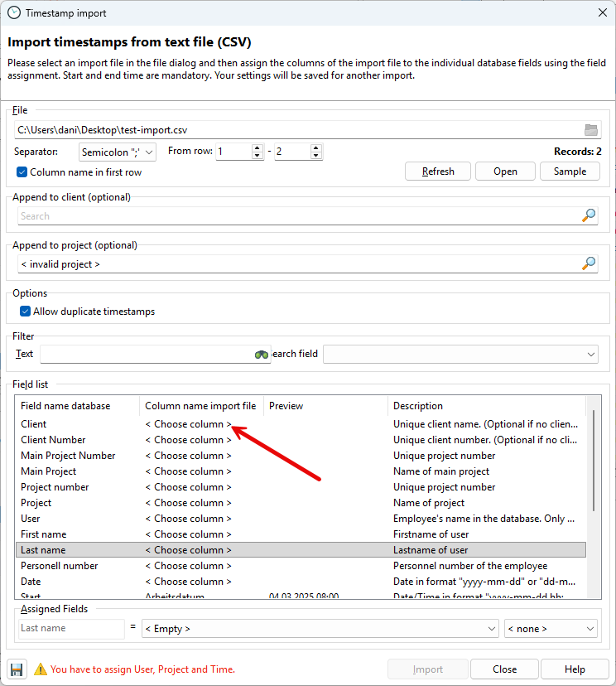Uncheck Allow duplicate timestamps

click(x=26, y=312)
